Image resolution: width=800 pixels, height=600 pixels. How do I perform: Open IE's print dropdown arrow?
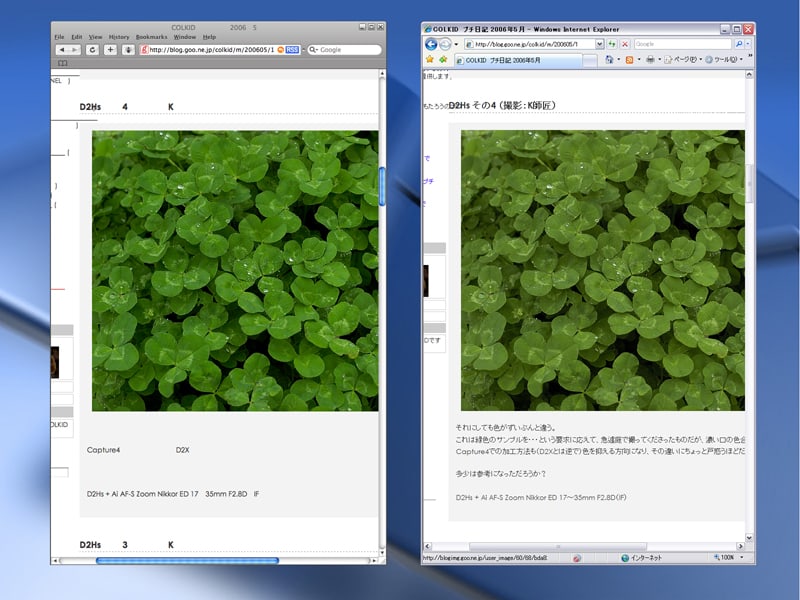[x=659, y=60]
